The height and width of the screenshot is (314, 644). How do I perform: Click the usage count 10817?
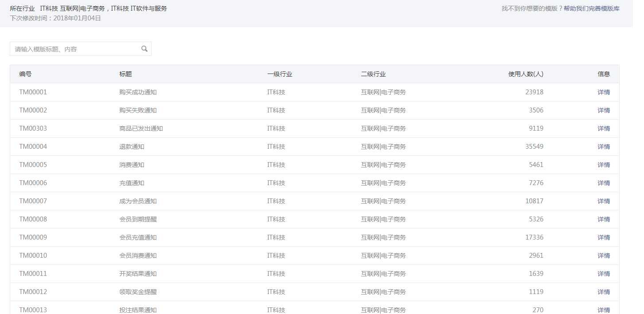click(534, 201)
